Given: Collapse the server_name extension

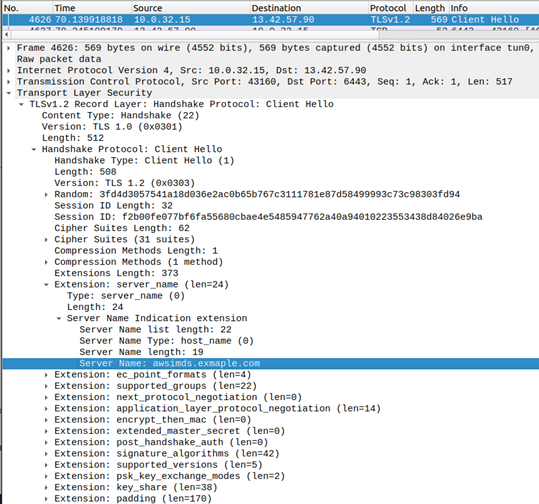Looking at the screenshot, I should (46, 285).
